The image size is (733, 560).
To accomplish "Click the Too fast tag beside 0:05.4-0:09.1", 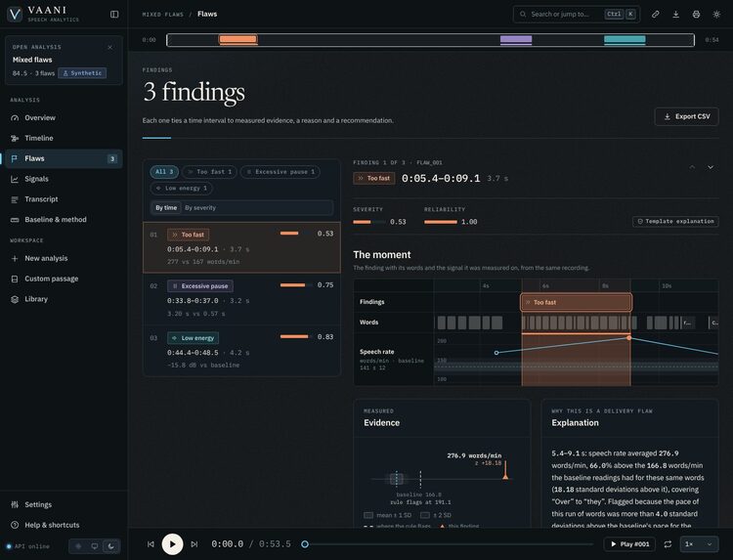I will 374,178.
